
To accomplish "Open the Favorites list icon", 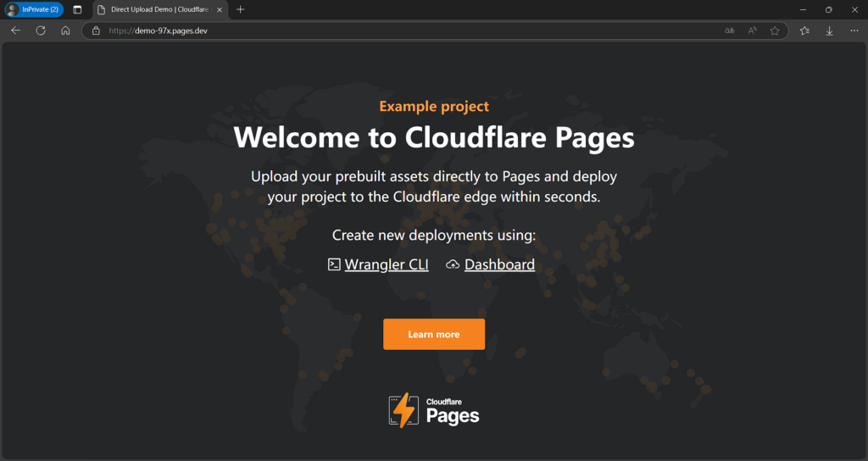I will (x=805, y=31).
